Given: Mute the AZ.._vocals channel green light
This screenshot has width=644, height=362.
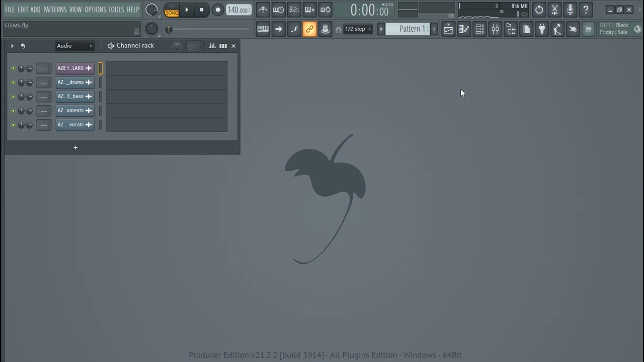Looking at the screenshot, I should [13, 125].
